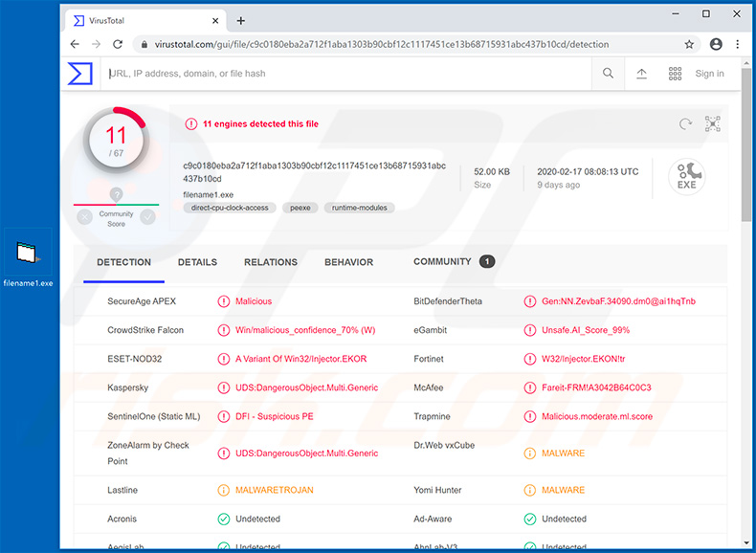This screenshot has height=553, width=756.
Task: Bookmark this page with the star icon
Action: click(689, 44)
